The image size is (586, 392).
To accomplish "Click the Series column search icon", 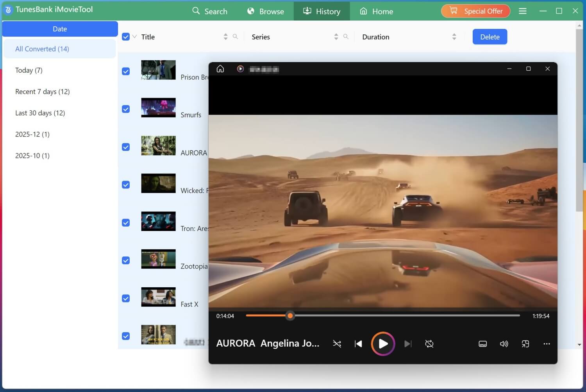I will click(346, 36).
